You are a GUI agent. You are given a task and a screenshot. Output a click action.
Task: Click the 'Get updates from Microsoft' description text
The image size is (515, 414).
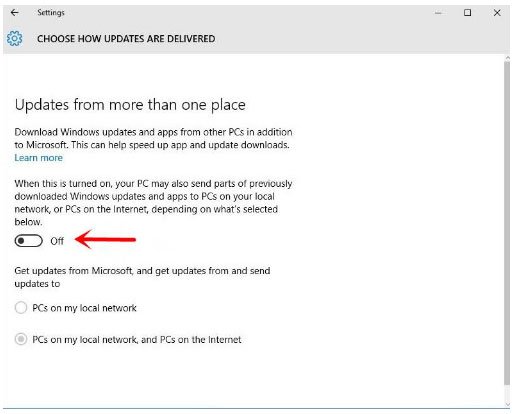pos(142,277)
